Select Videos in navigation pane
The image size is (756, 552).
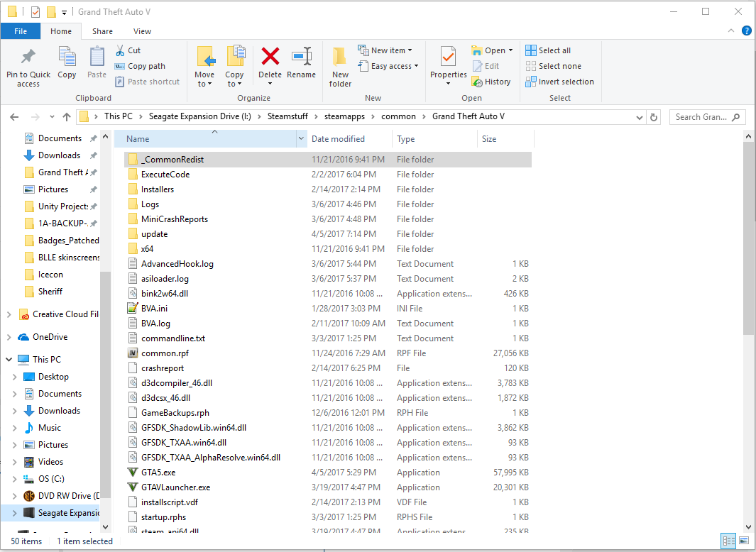pos(50,462)
